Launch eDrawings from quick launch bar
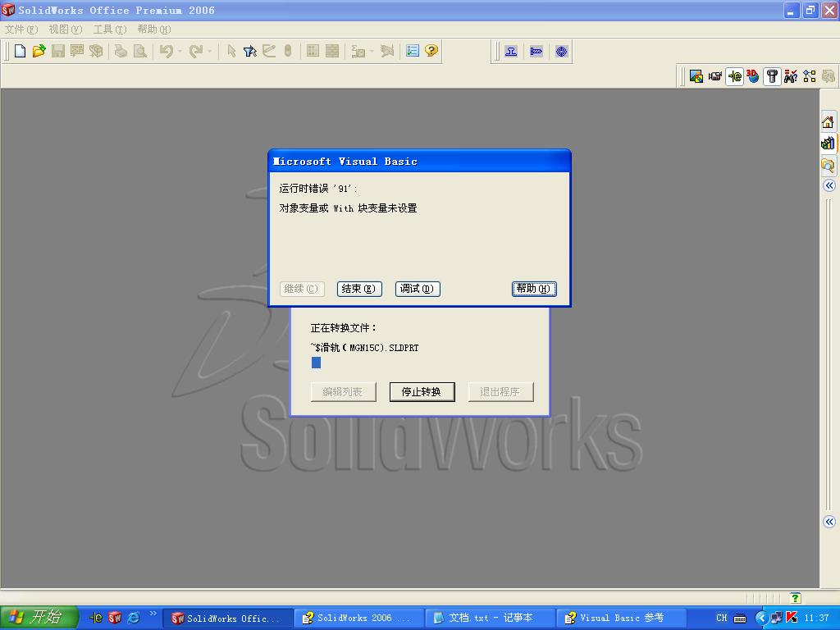Image resolution: width=840 pixels, height=630 pixels. pyautogui.click(x=95, y=618)
